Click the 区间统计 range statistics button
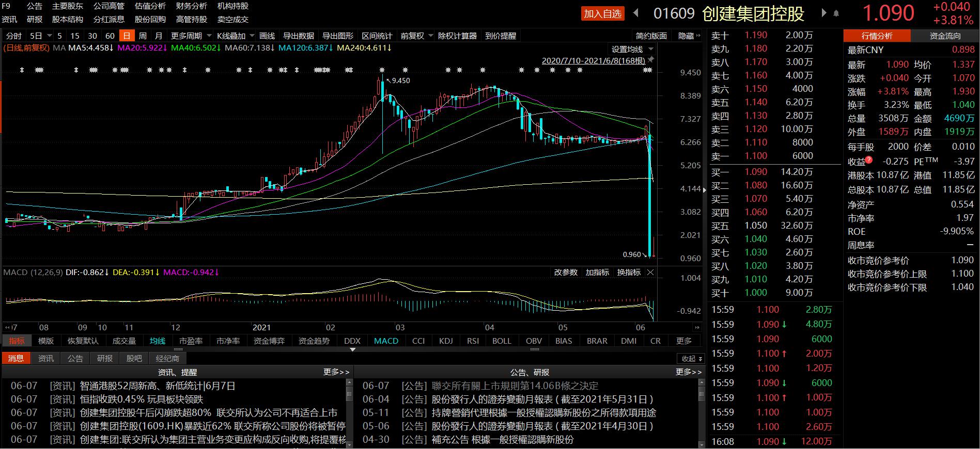The width and height of the screenshot is (980, 449). point(377,36)
